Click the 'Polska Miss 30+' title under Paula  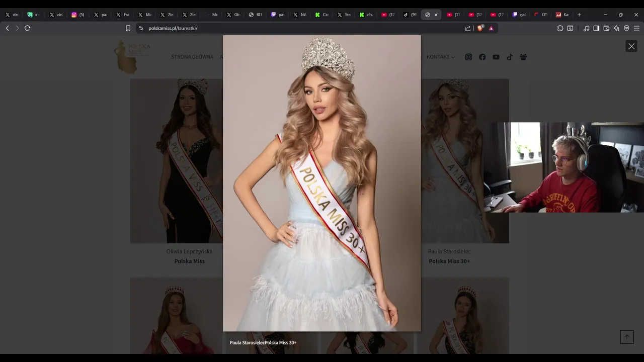pos(449,261)
